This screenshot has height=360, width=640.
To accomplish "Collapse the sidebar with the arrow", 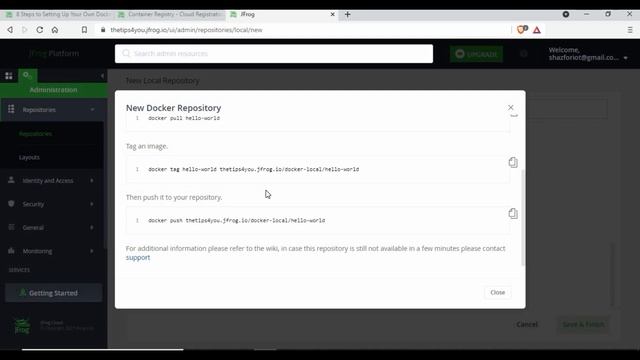I will (x=102, y=76).
